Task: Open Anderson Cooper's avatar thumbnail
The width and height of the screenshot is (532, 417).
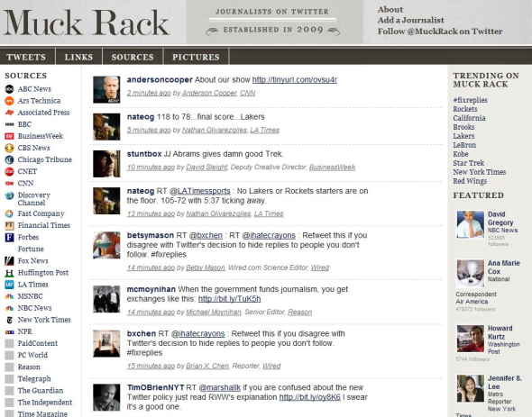Action: coord(106,89)
